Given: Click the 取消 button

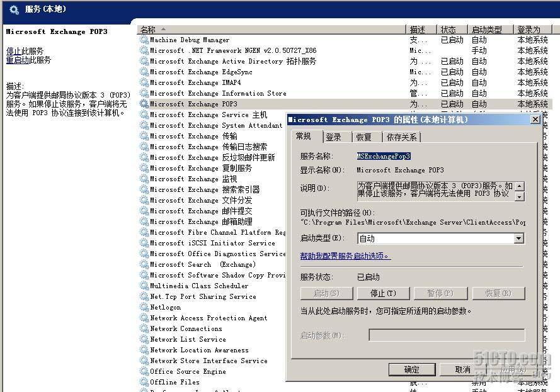Looking at the screenshot, I should [x=463, y=369].
